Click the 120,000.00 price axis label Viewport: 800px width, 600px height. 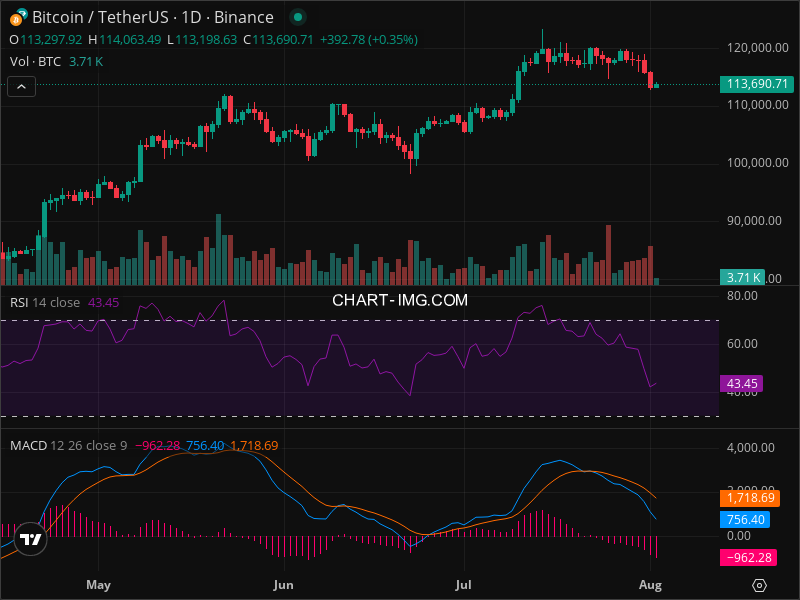click(x=758, y=48)
